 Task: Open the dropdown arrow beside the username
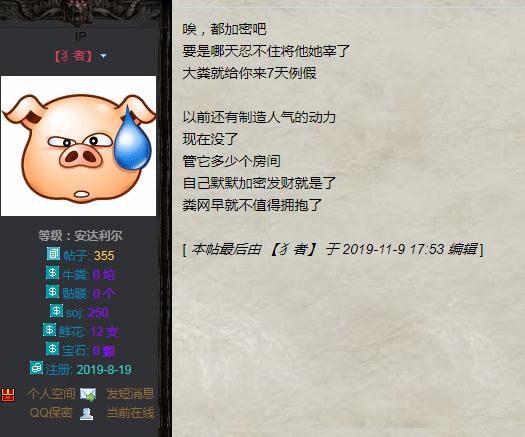103,56
